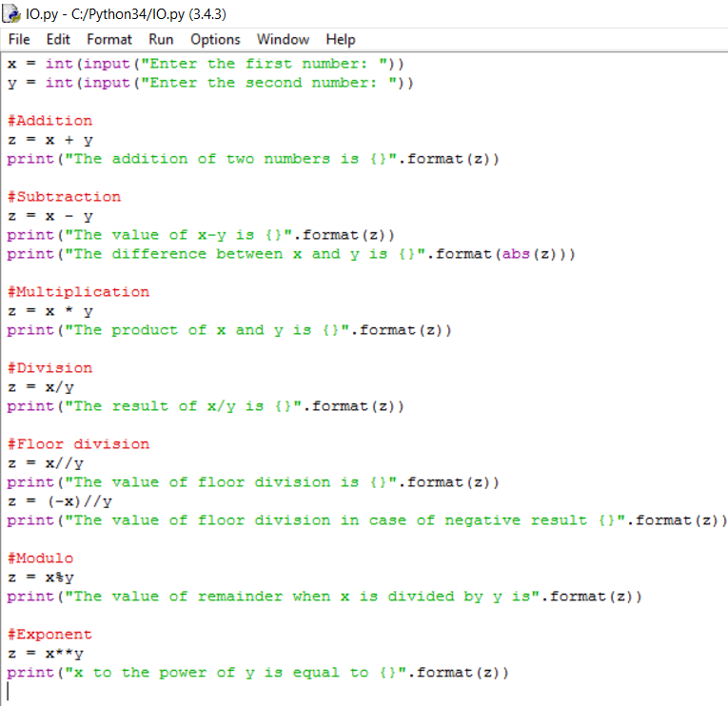This screenshot has width=728, height=706.
Task: Click the print line "x to the power of y"
Action: tap(258, 673)
